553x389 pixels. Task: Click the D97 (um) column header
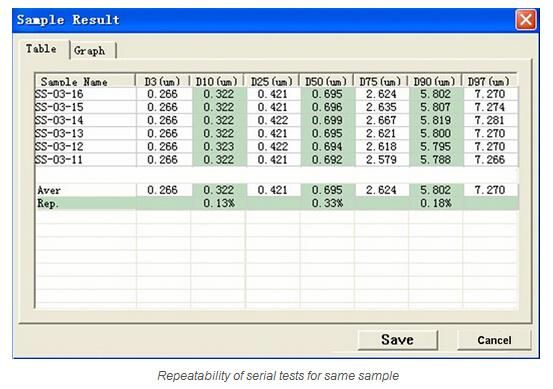tap(490, 81)
